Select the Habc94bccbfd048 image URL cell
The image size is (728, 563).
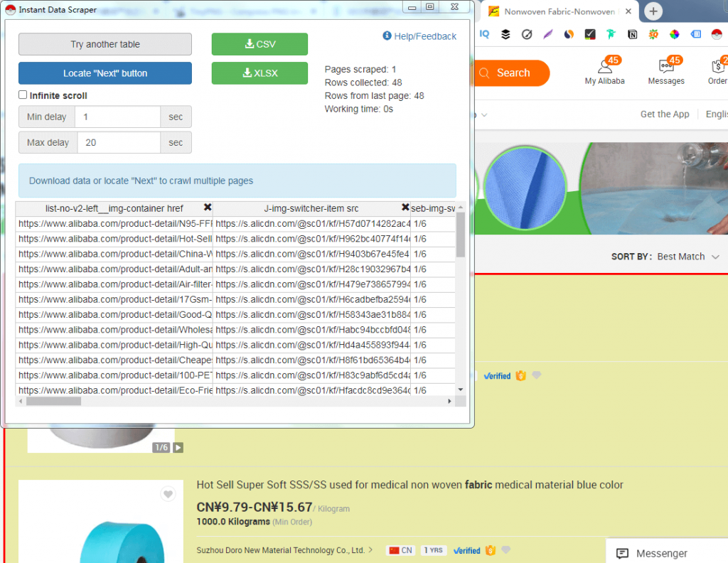pyautogui.click(x=312, y=330)
